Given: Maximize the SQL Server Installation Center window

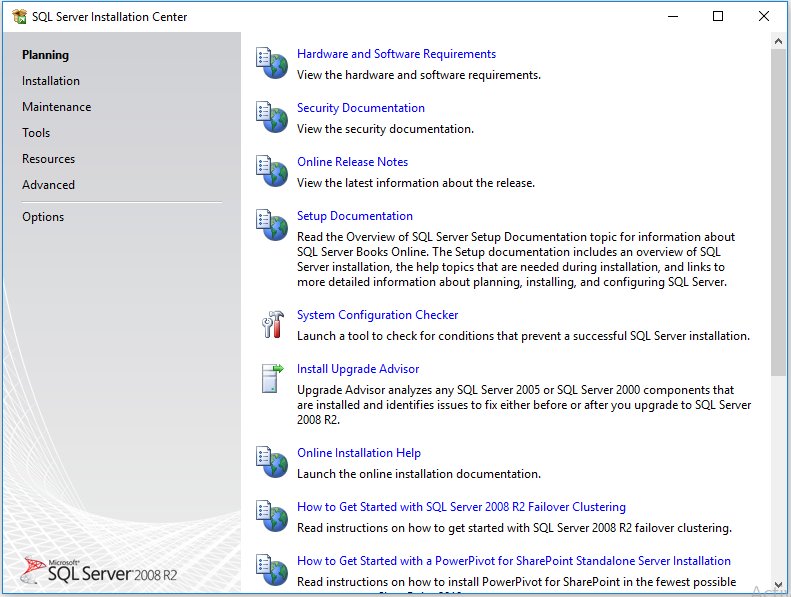Looking at the screenshot, I should click(718, 16).
